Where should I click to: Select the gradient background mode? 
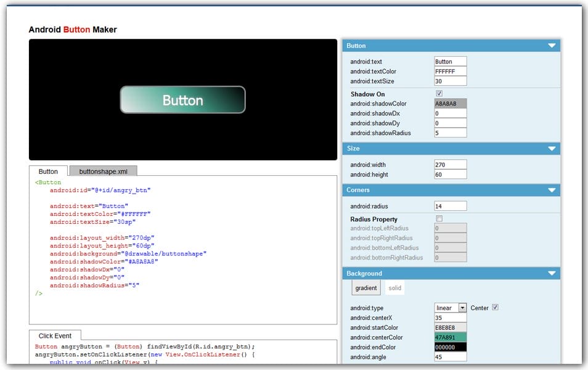[366, 287]
